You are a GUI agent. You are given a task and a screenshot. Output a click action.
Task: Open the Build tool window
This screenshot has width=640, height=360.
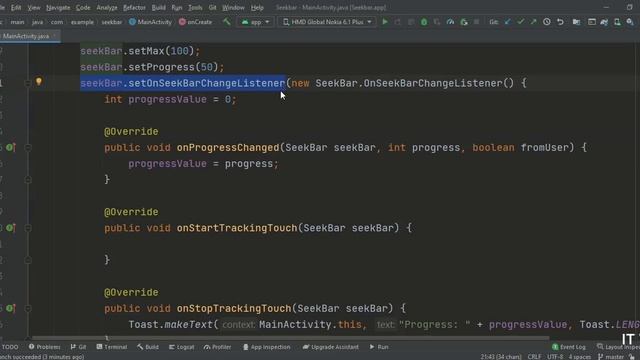148,347
